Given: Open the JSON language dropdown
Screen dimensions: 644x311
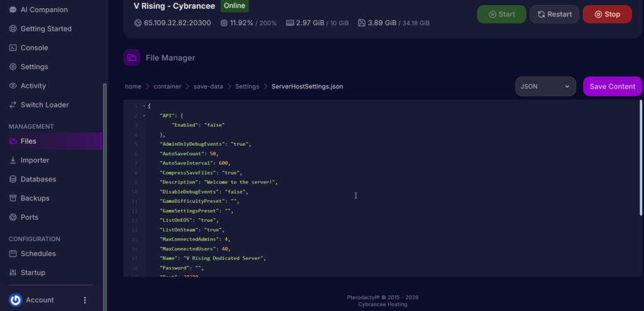Looking at the screenshot, I should 545,87.
